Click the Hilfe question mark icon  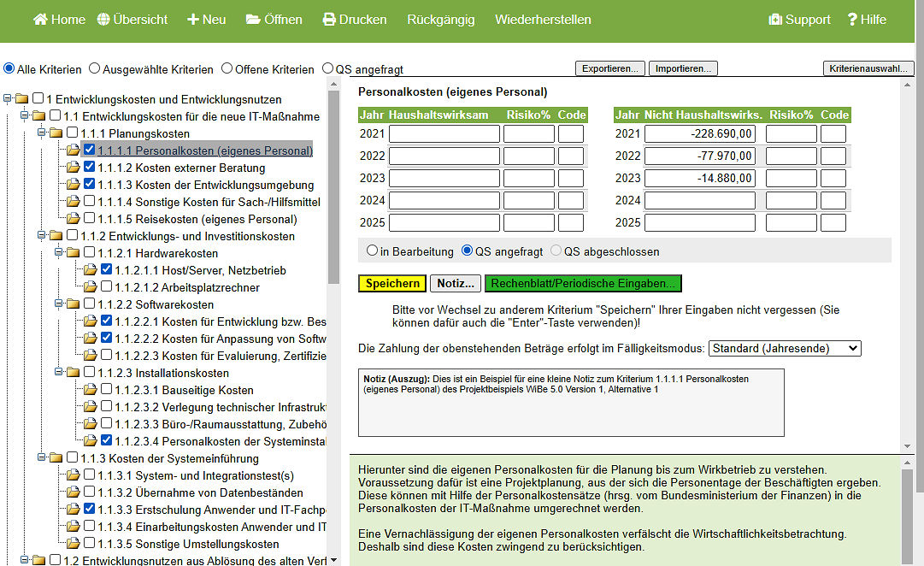(x=852, y=20)
